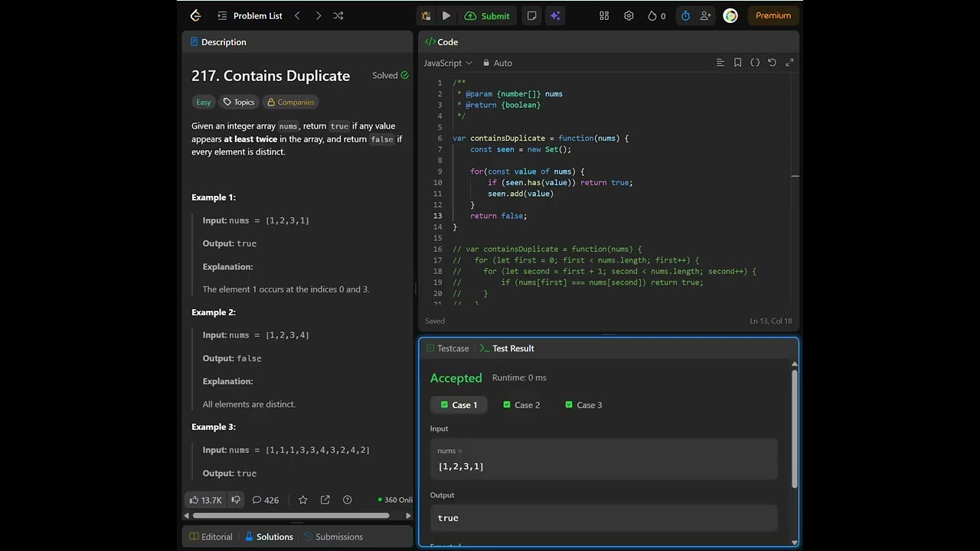The width and height of the screenshot is (980, 551).
Task: Expand the code editor to fullscreen
Action: [789, 63]
